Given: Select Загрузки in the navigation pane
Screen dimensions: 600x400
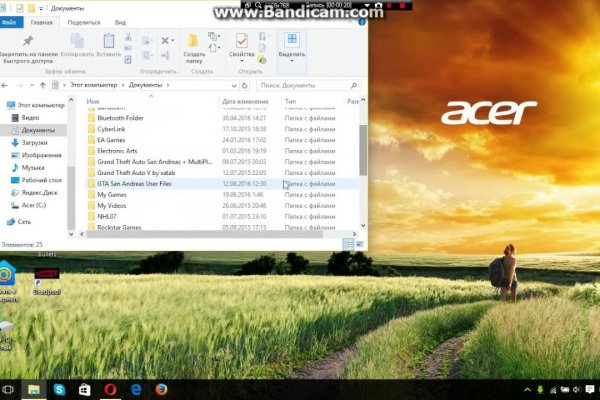Looking at the screenshot, I should [35, 143].
